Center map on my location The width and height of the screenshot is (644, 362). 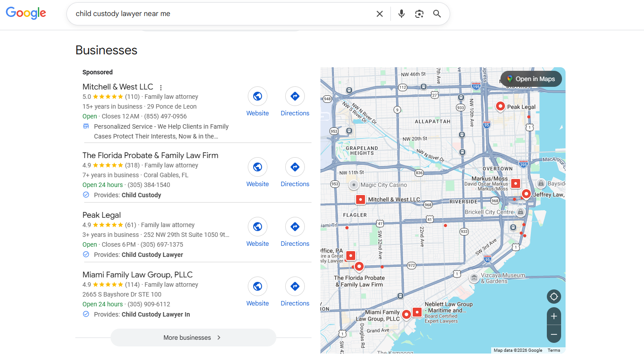coord(554,297)
